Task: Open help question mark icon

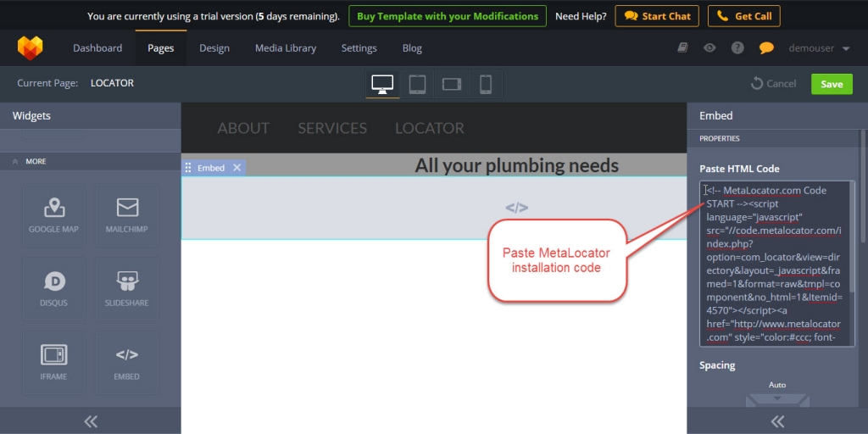Action: pos(737,47)
